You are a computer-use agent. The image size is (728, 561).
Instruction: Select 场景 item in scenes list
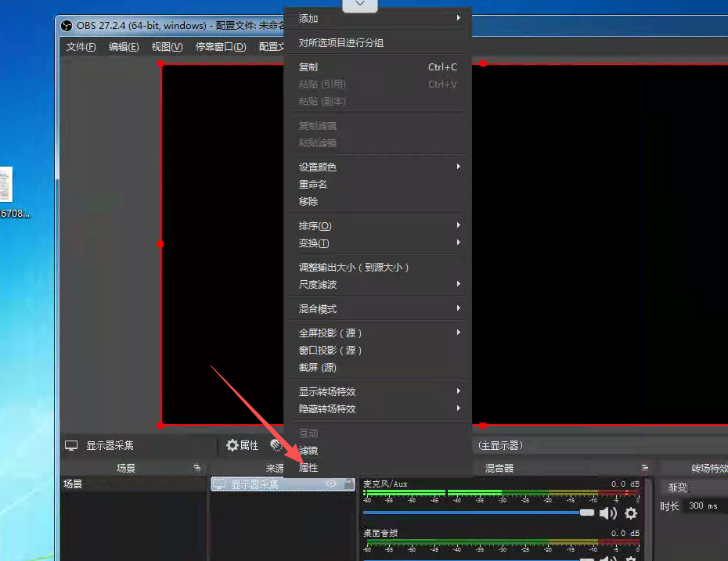[74, 484]
